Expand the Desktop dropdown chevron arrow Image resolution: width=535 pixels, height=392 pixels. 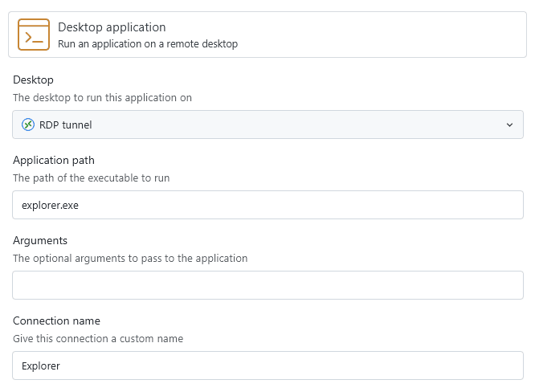[509, 125]
